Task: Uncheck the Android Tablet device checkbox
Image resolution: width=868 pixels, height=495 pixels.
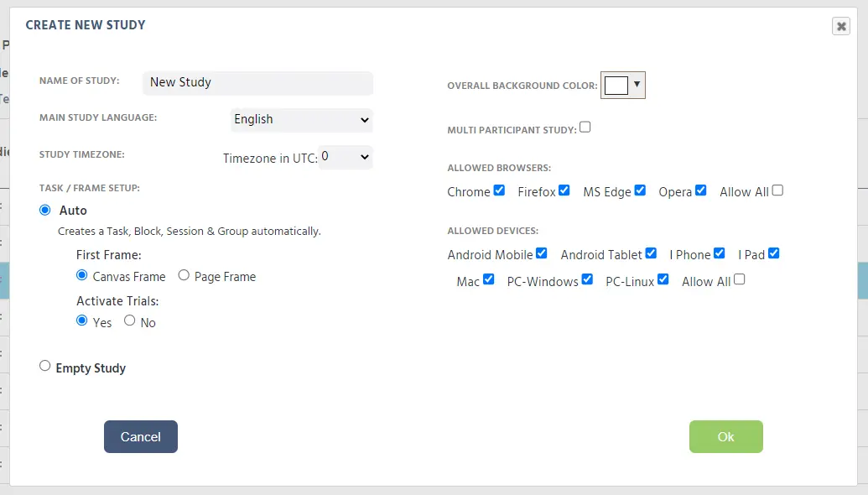Action: pyautogui.click(x=651, y=253)
